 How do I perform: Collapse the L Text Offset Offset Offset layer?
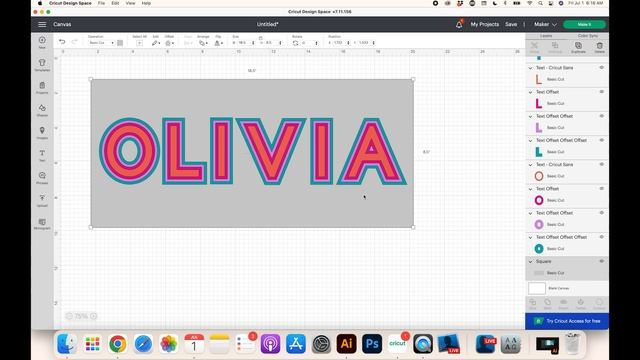[531, 140]
